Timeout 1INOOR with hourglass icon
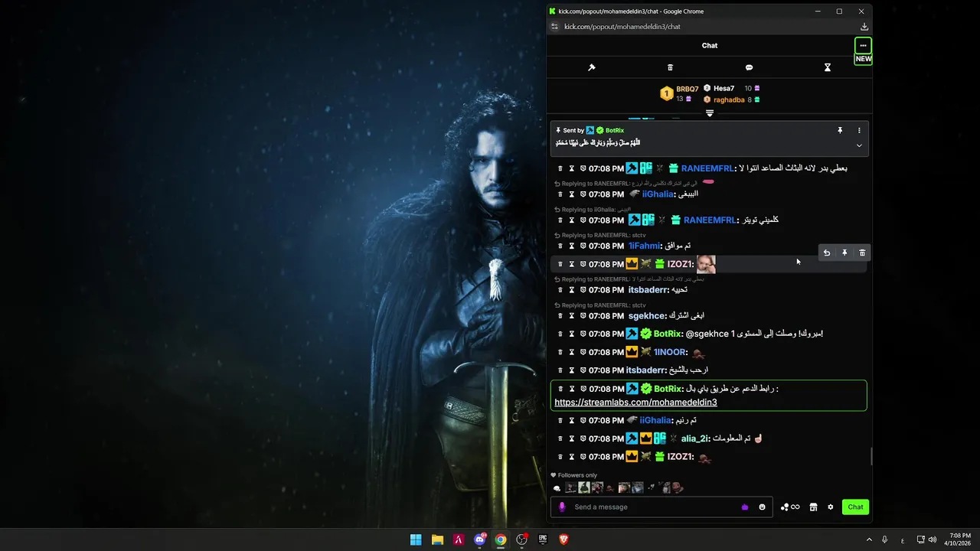 [571, 353]
